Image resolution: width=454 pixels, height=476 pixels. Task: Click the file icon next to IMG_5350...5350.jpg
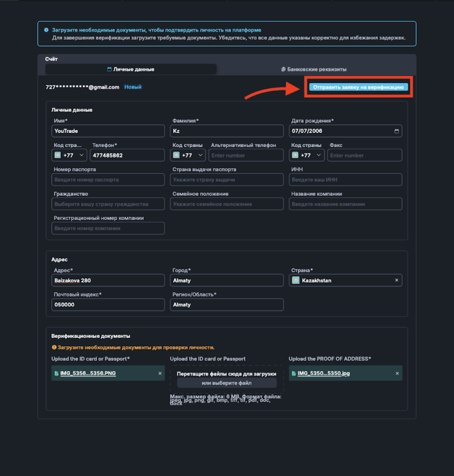[x=294, y=373]
